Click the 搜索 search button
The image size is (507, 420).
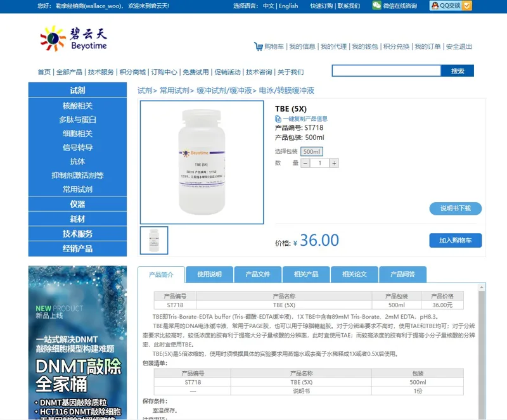(458, 71)
